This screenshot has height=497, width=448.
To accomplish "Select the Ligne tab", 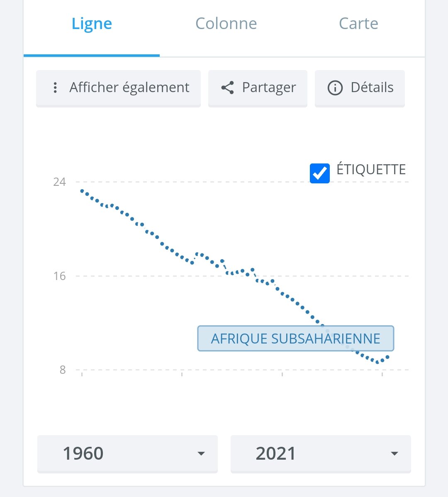I will click(92, 24).
